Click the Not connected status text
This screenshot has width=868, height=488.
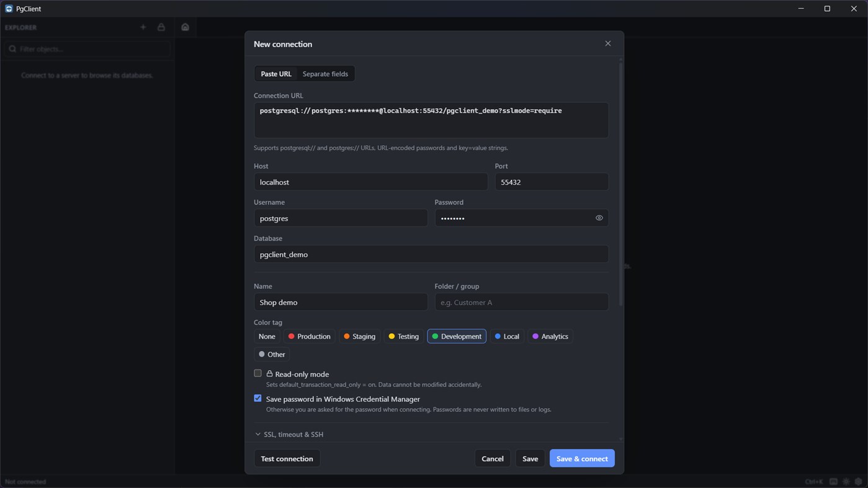(25, 482)
